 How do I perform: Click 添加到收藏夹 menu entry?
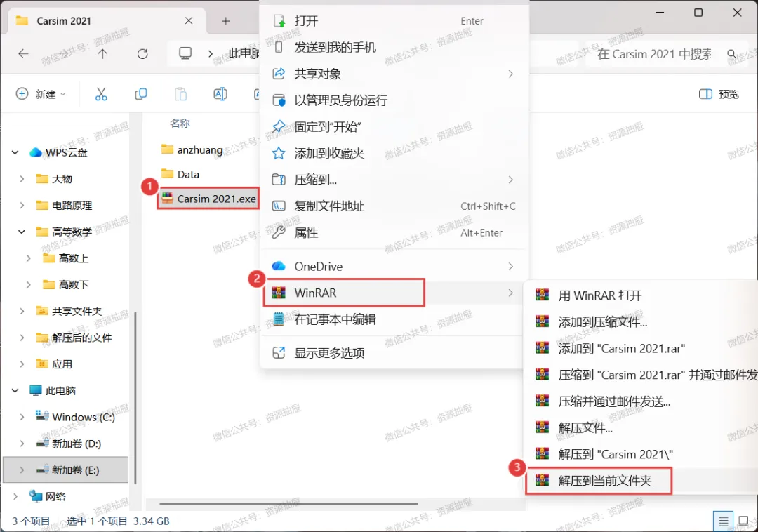point(394,154)
